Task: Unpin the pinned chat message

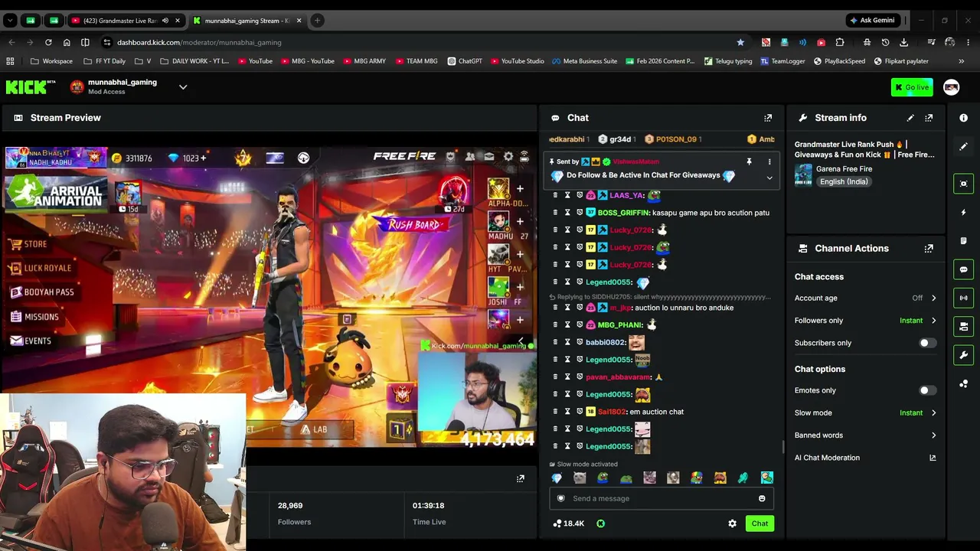Action: 749,162
